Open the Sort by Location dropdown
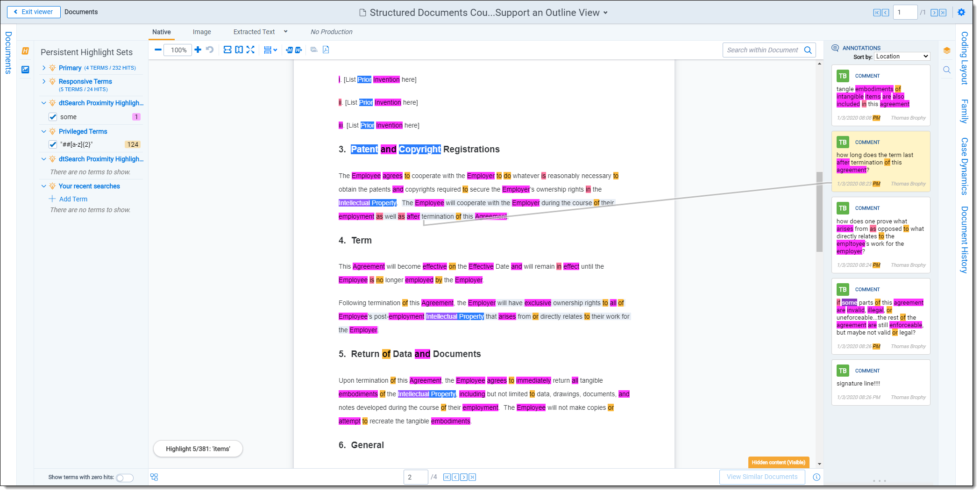This screenshot has height=493, width=980. [902, 57]
